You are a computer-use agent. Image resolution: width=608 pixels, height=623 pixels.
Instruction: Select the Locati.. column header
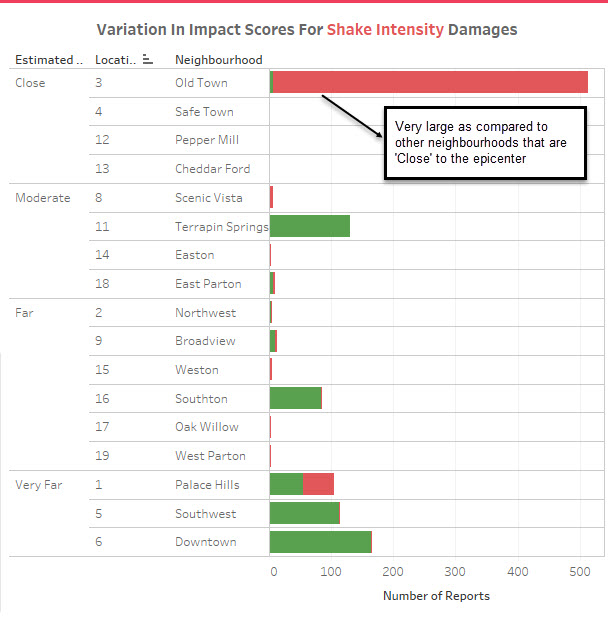coord(115,60)
